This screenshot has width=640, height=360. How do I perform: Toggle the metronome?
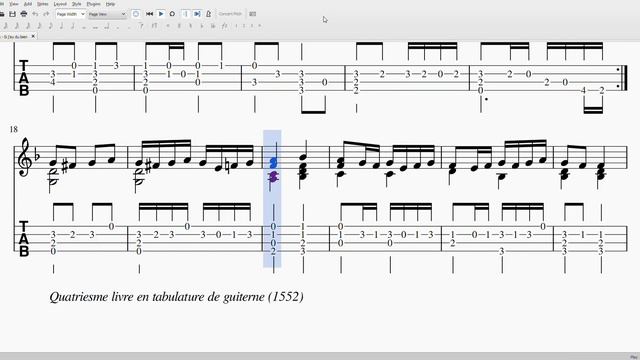pyautogui.click(x=208, y=14)
